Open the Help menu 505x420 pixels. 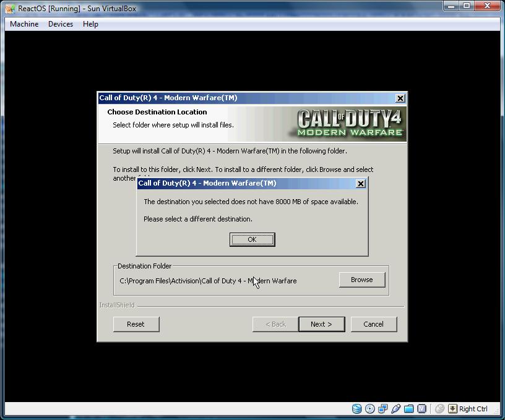click(x=90, y=24)
